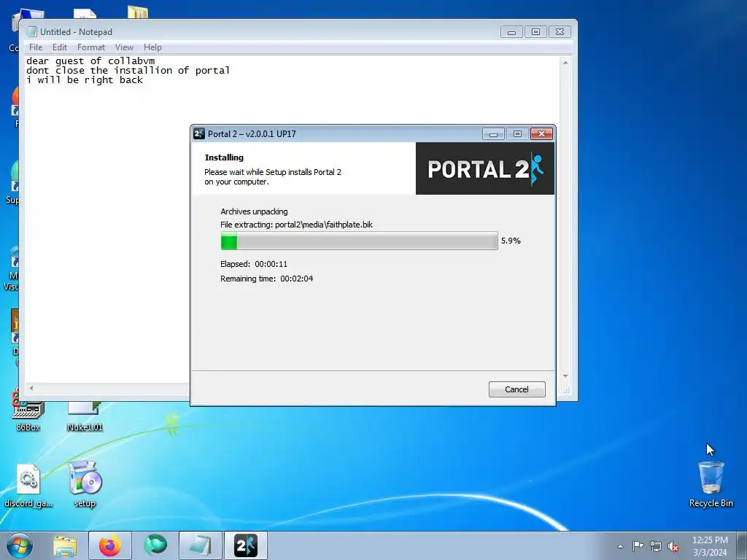Screen dimensions: 747x560
Task: Close the Portal 2 installer window
Action: [x=542, y=134]
